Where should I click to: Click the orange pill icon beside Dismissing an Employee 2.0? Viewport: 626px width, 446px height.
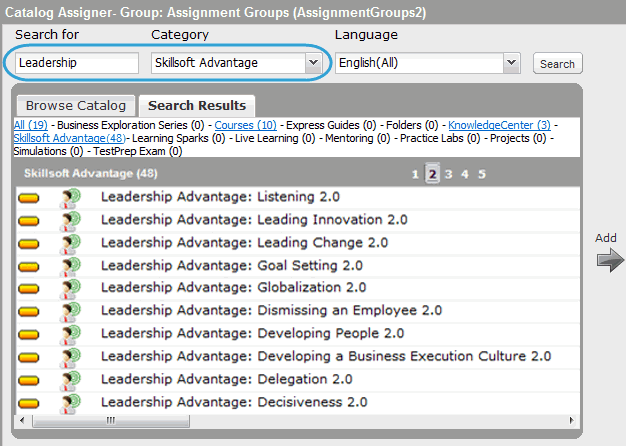[x=28, y=311]
